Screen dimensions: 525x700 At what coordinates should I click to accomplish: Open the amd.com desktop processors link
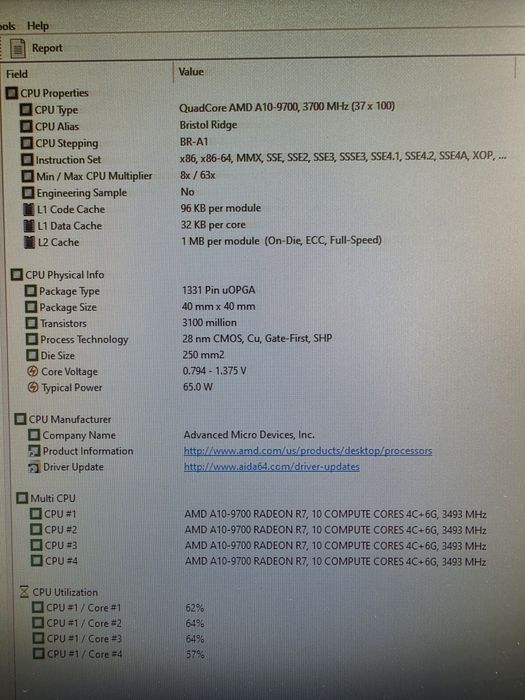pos(308,451)
